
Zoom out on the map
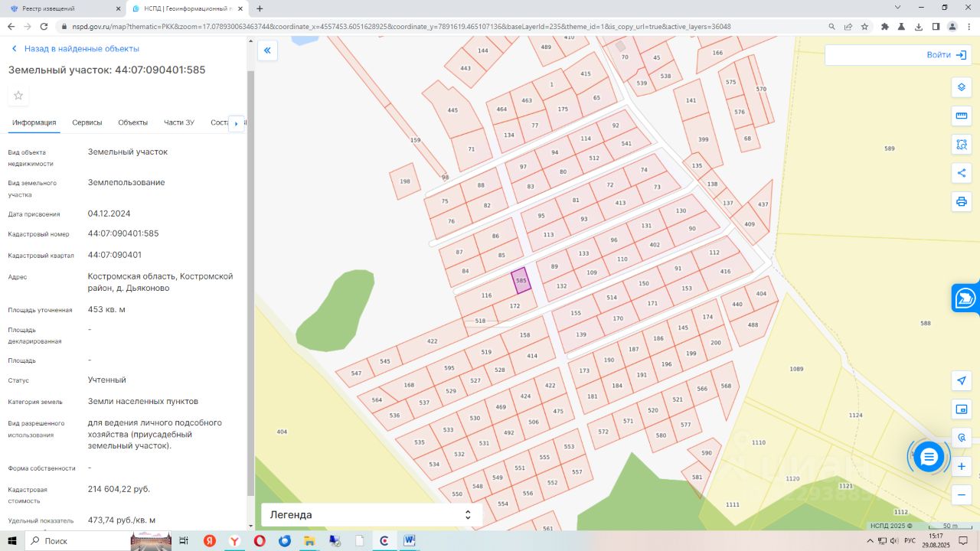coord(962,495)
